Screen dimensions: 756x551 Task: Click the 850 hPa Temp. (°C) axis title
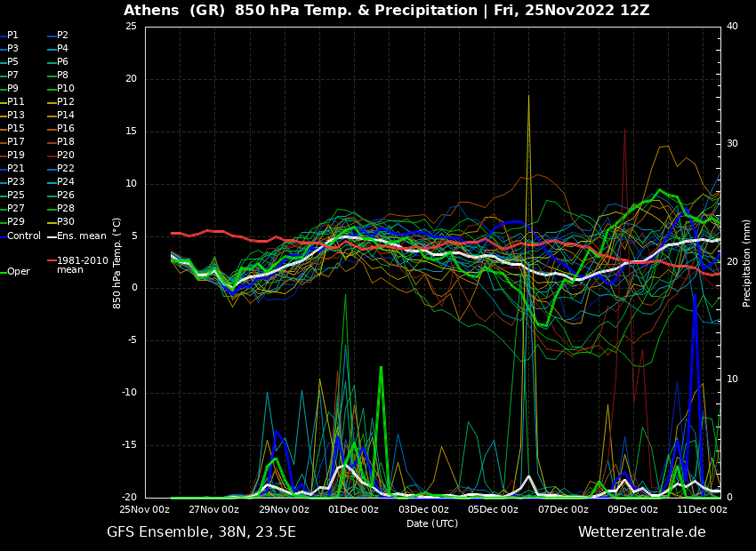117,263
